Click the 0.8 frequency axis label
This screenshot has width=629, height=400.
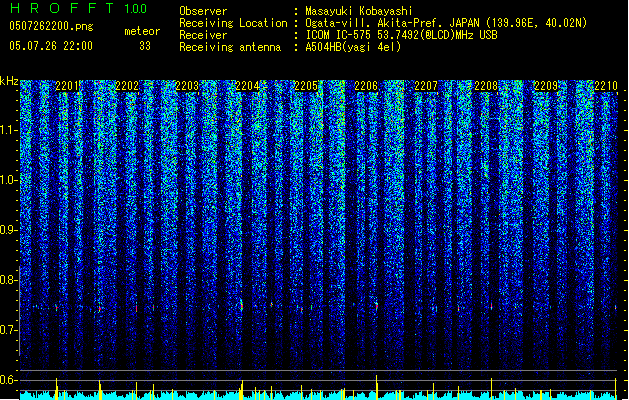coord(8,280)
